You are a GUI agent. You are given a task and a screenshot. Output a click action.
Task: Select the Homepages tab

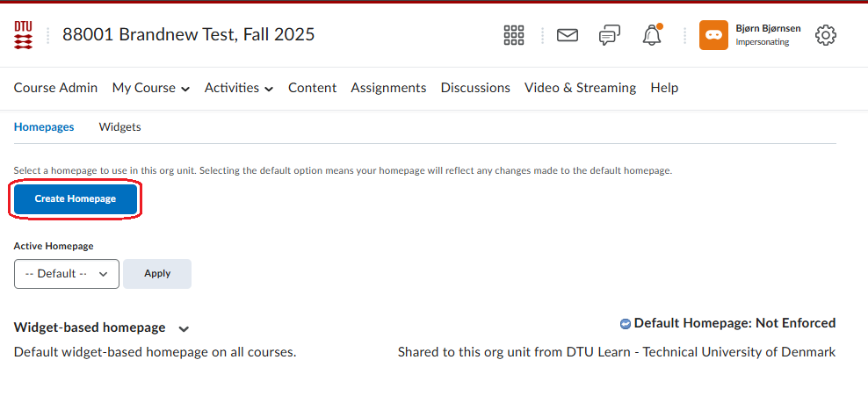pyautogui.click(x=44, y=127)
